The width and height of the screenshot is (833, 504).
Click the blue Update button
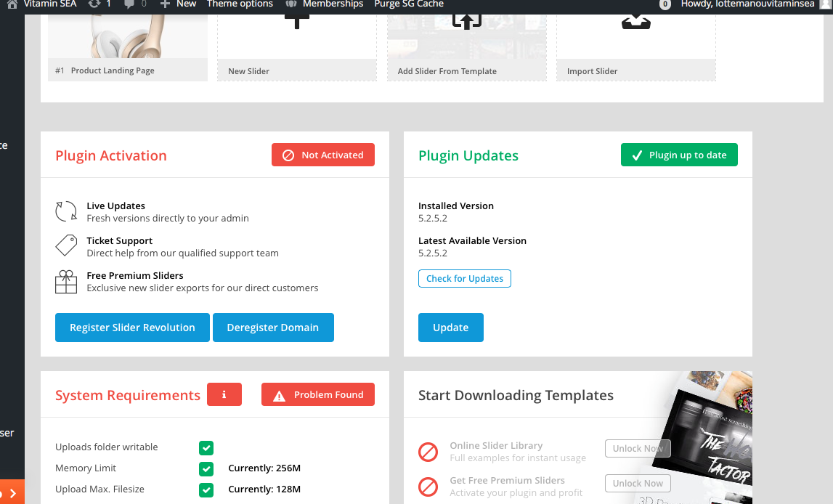(450, 328)
